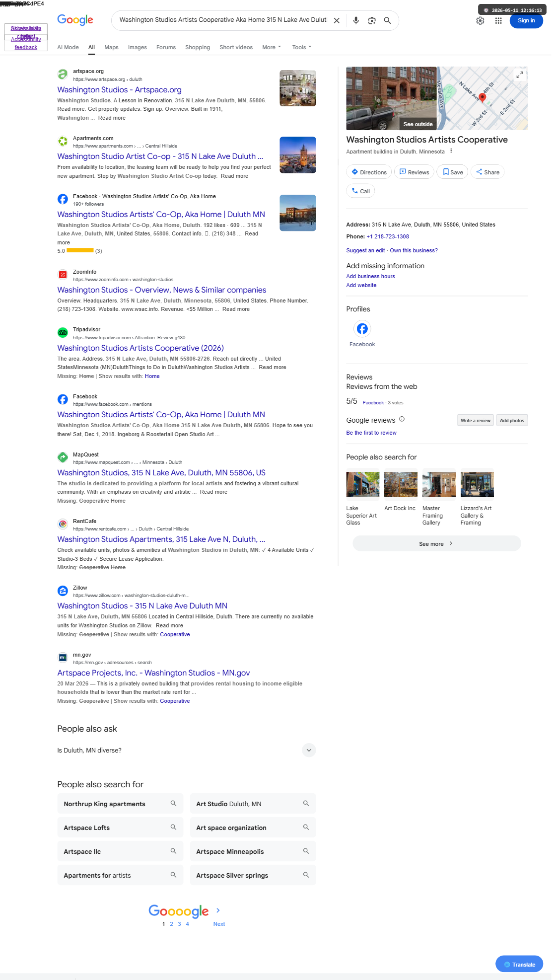Go to results page 3
This screenshot has height=980, width=558.
179,924
